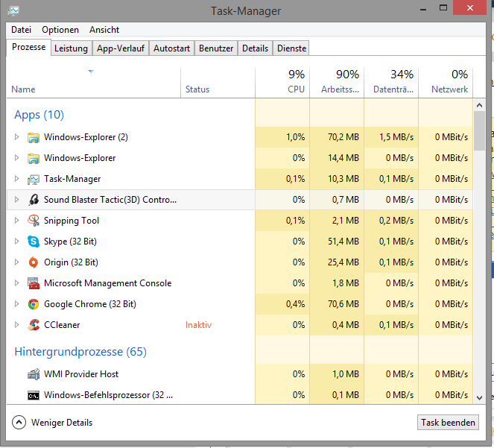
Task: Switch to the Benutzer tab
Action: click(x=216, y=48)
